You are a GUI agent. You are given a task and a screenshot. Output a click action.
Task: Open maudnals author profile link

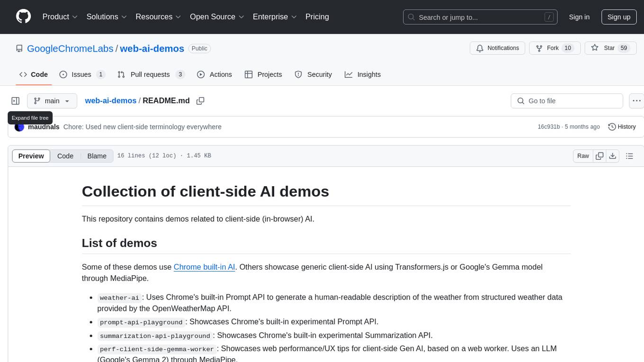[x=44, y=127]
